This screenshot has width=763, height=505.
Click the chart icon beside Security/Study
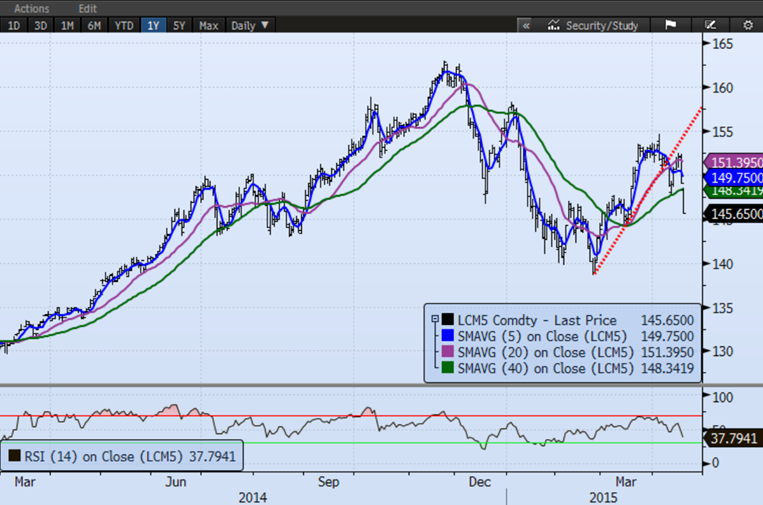[553, 25]
